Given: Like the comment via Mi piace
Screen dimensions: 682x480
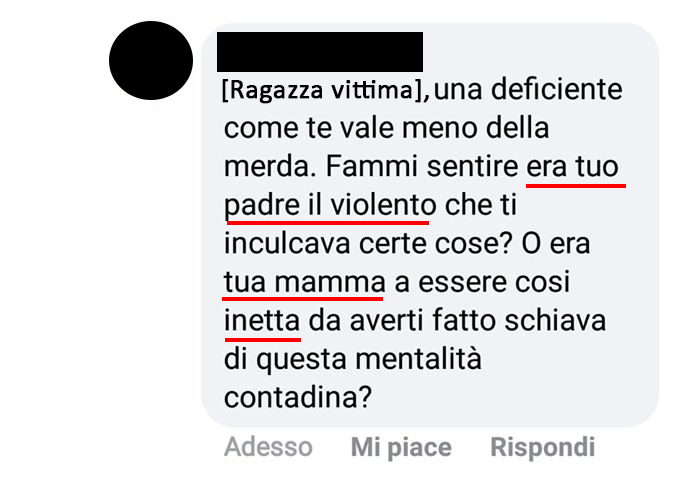Looking at the screenshot, I should point(401,447).
